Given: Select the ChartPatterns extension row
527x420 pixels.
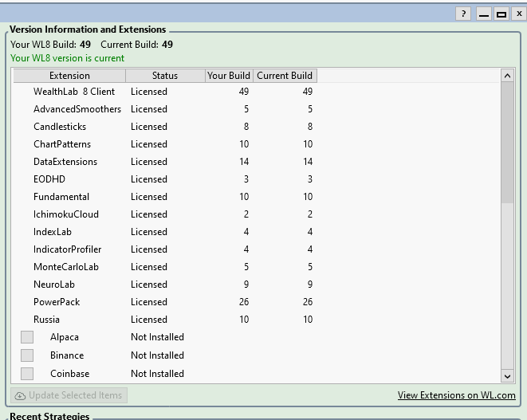Looking at the screenshot, I should point(165,143).
